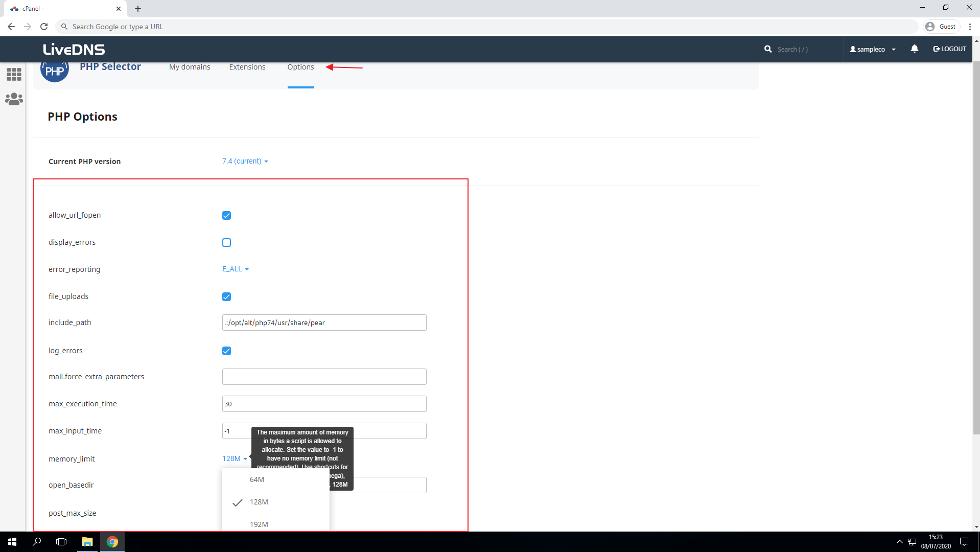This screenshot has width=980, height=552.
Task: Click the mail.force_extra_parameters field
Action: [x=324, y=377]
